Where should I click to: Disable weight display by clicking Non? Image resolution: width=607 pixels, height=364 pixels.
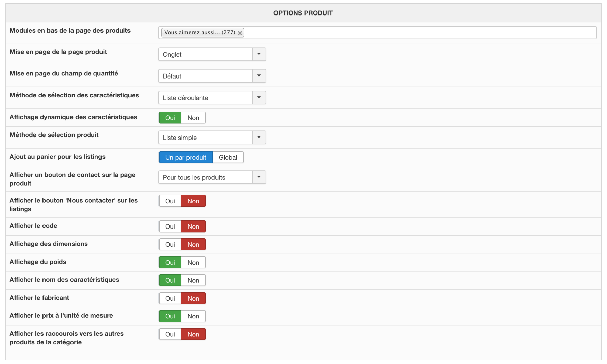coord(193,263)
